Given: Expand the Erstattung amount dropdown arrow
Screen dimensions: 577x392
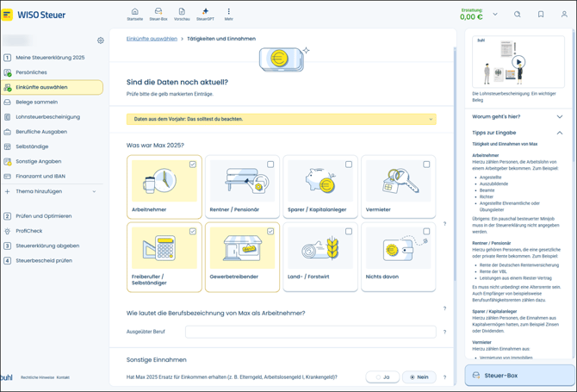Looking at the screenshot, I should [x=495, y=15].
